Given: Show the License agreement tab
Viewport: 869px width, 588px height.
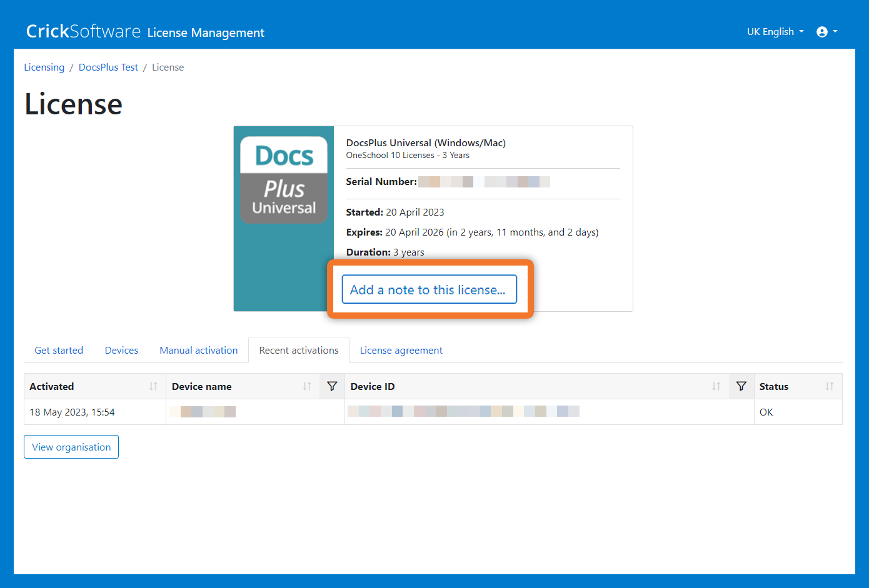Looking at the screenshot, I should (x=401, y=351).
